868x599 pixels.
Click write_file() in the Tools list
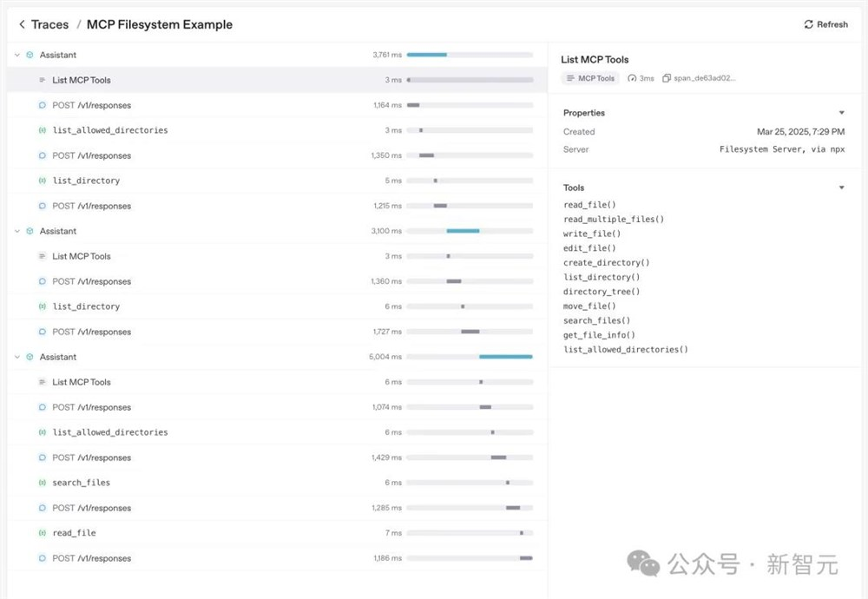point(592,234)
